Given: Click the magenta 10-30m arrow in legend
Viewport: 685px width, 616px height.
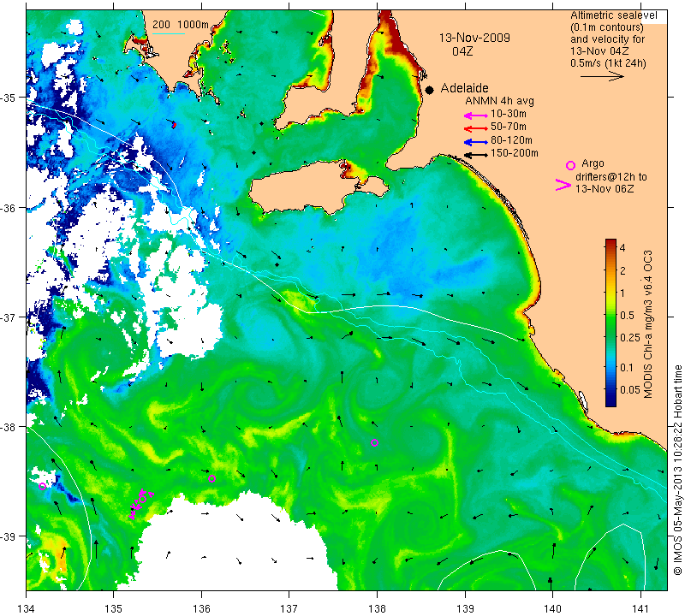Looking at the screenshot, I should pos(476,115).
